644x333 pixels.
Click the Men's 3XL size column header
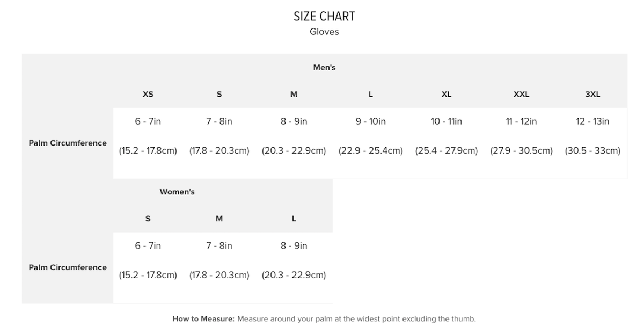click(x=592, y=94)
